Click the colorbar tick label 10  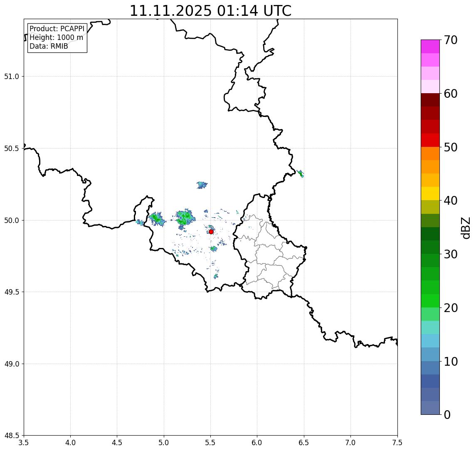coord(450,361)
